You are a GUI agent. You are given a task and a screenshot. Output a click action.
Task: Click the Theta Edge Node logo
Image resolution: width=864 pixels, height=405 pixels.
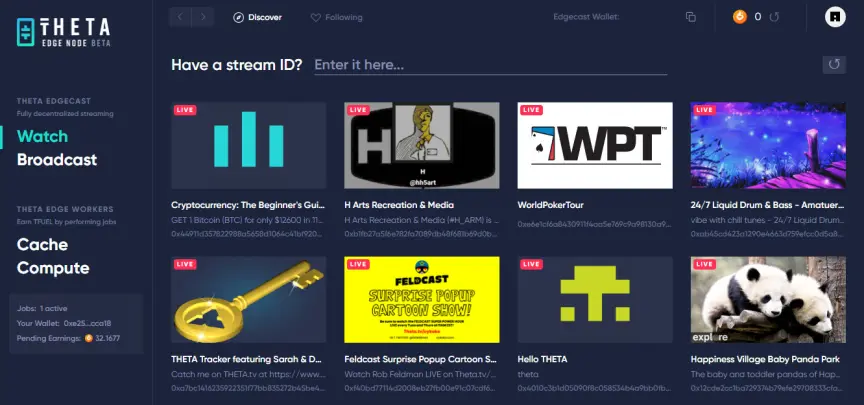[x=63, y=32]
